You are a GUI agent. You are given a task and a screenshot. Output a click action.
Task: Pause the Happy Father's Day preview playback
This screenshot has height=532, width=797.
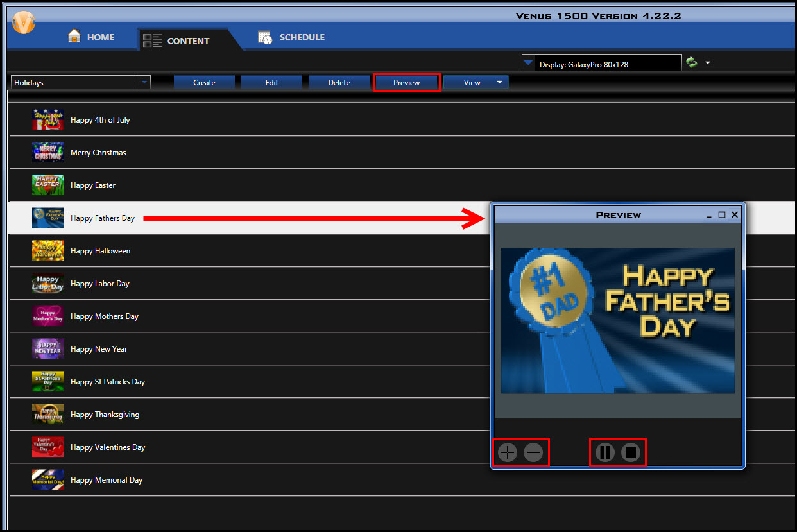[604, 452]
